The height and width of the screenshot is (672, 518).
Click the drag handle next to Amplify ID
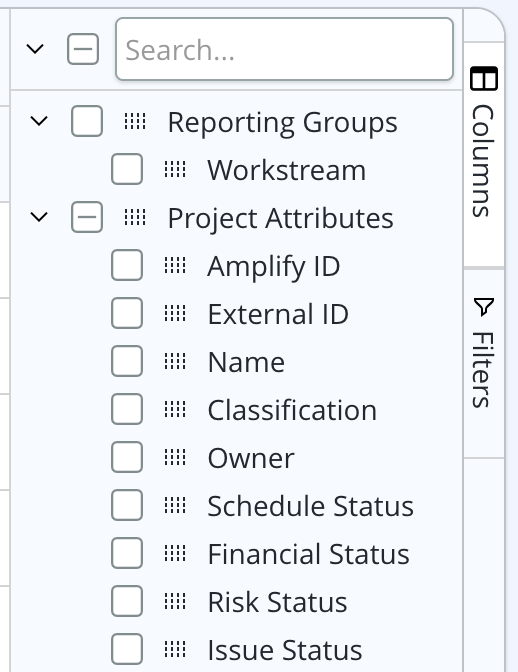pos(175,265)
